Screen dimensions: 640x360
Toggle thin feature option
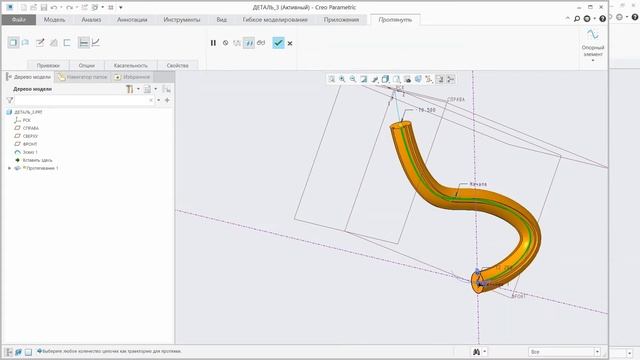[67, 42]
